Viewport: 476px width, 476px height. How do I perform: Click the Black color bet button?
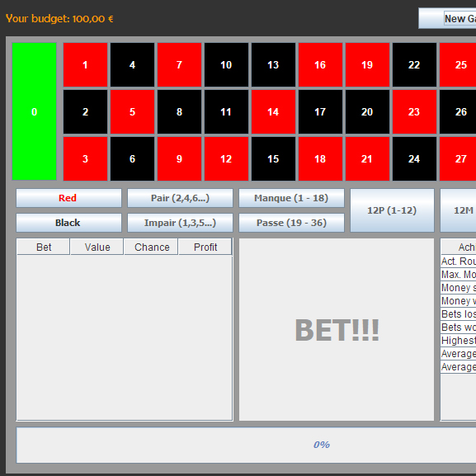69,223
